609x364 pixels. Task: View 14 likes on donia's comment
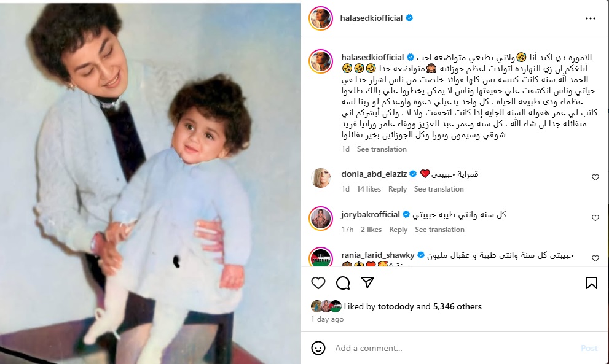click(x=369, y=189)
